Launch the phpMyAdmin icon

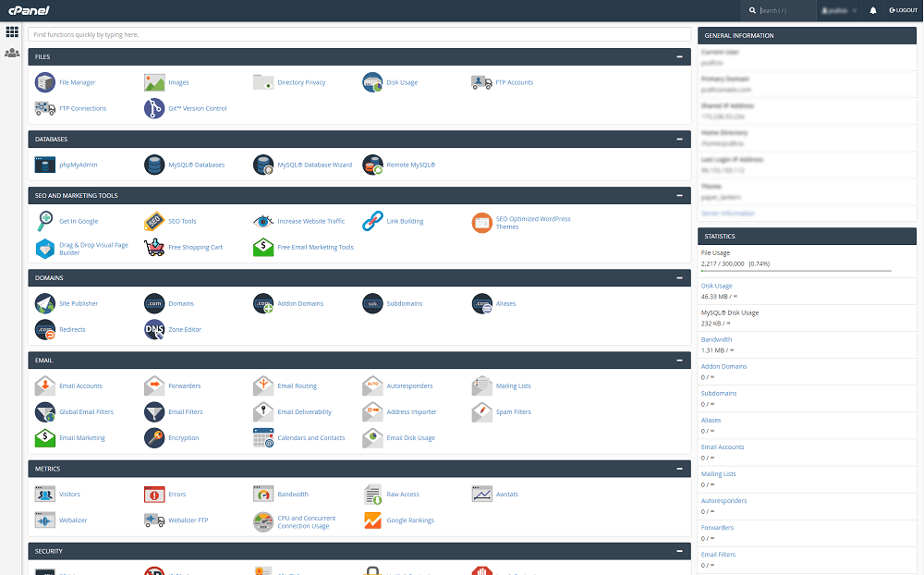(x=44, y=165)
